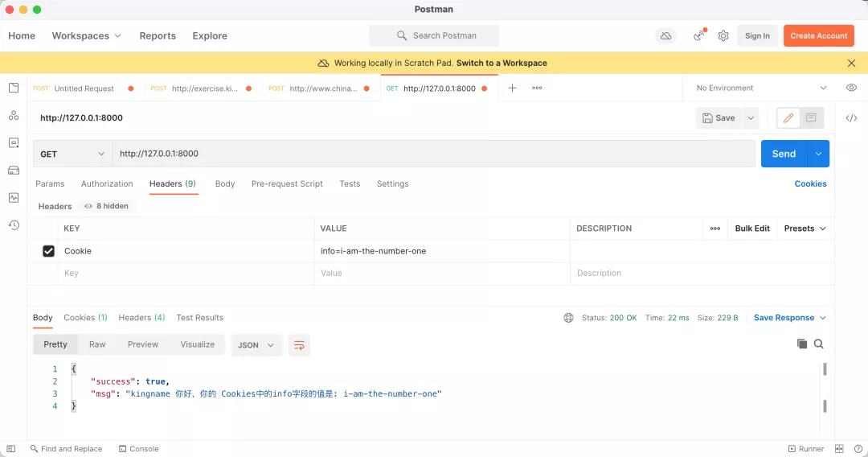Toggle sidebar icon in status bar

click(11, 449)
